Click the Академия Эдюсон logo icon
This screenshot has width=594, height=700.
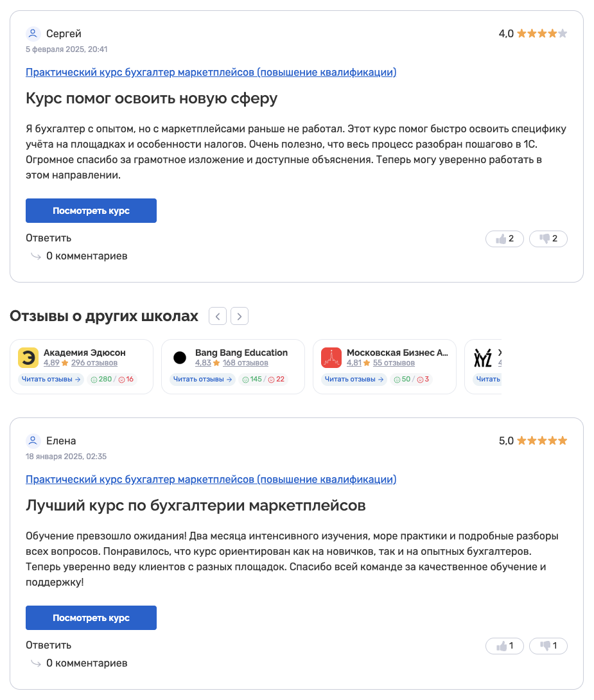pos(28,358)
